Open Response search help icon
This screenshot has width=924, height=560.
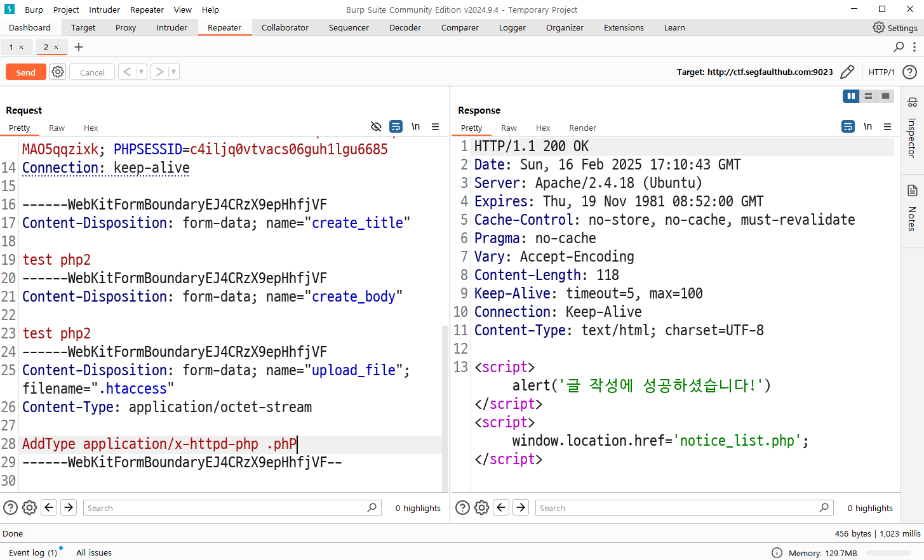tap(462, 507)
